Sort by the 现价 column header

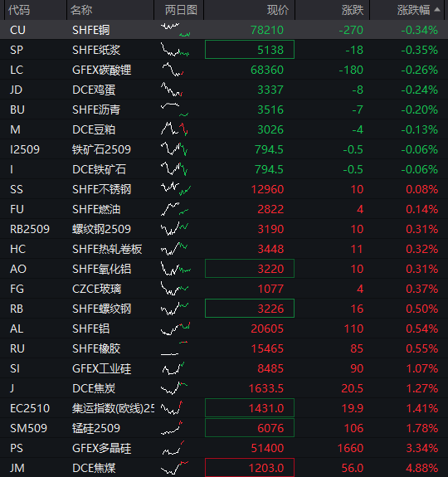[x=278, y=10]
